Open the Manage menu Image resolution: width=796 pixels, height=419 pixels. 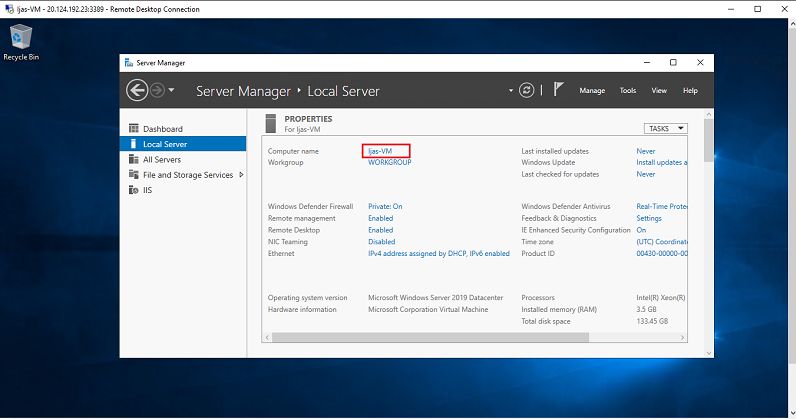[x=592, y=90]
